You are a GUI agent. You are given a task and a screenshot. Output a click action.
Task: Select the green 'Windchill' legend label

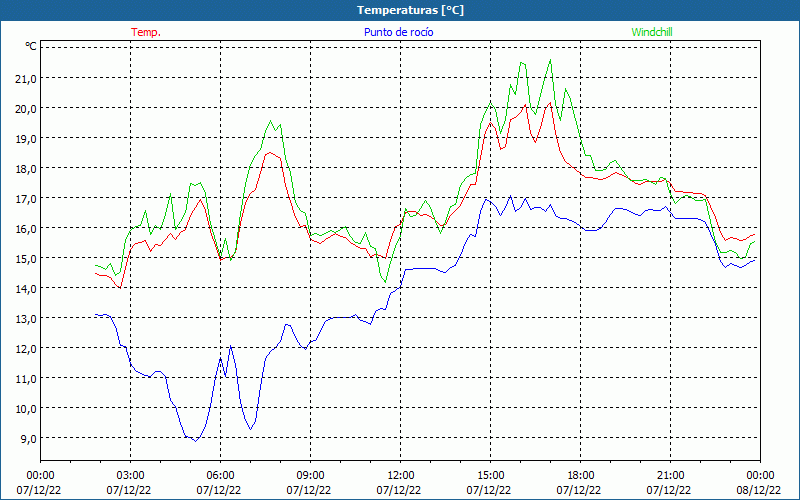pyautogui.click(x=652, y=32)
